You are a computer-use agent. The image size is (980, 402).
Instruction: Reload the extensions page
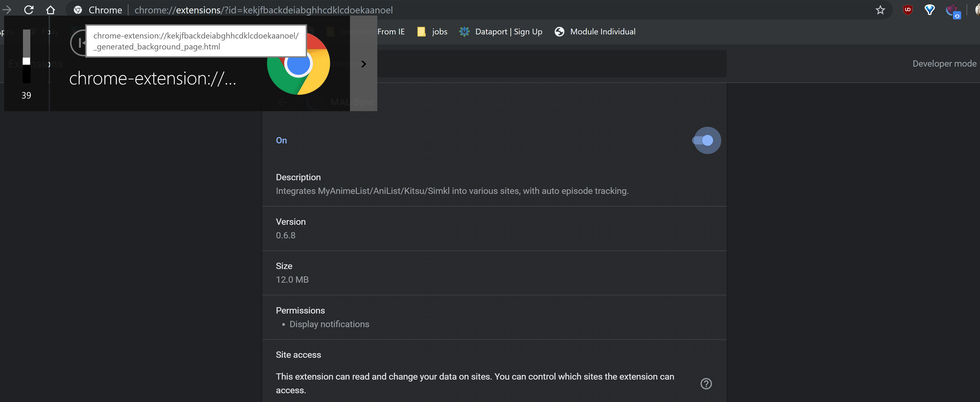tap(29, 10)
